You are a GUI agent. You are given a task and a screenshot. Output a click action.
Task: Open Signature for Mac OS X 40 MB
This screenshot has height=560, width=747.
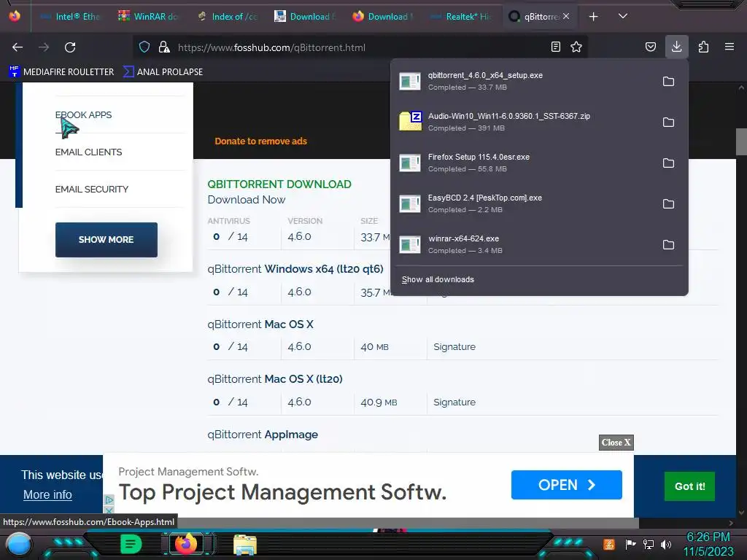pos(454,346)
